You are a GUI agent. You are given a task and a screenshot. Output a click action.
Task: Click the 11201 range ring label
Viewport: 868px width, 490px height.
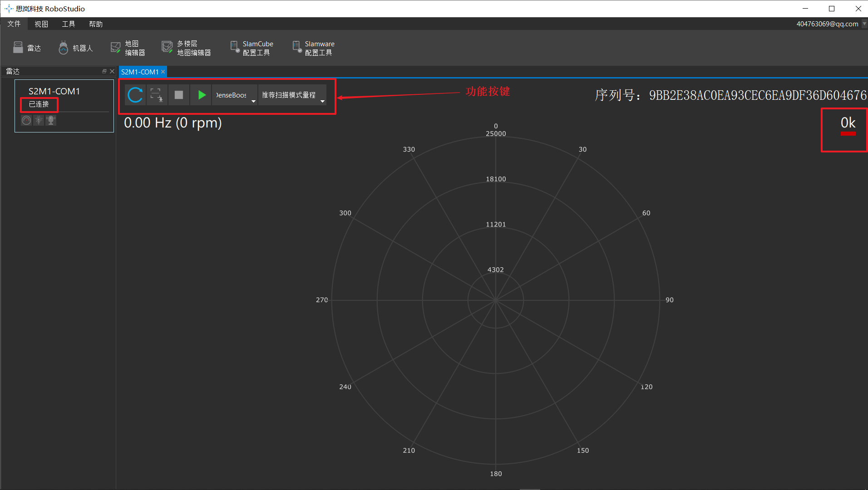point(496,225)
